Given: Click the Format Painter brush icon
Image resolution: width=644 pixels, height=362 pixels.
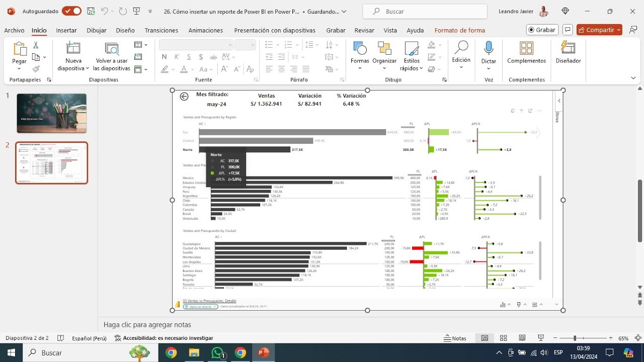Looking at the screenshot, I should point(36,69).
